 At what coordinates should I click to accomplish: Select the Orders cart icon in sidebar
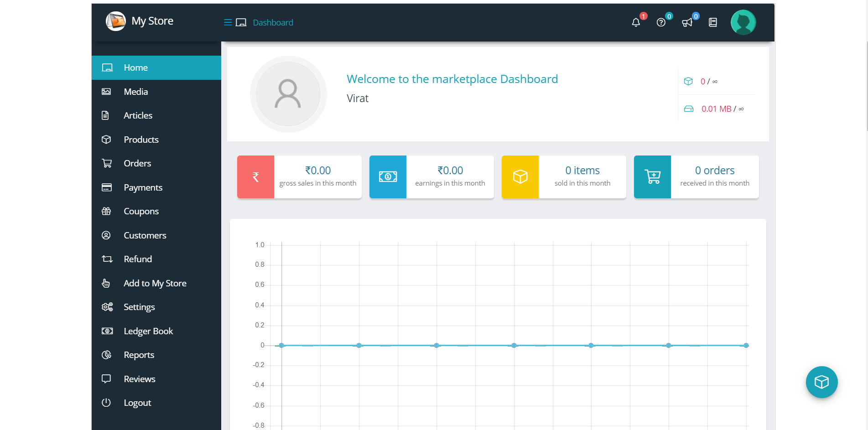pyautogui.click(x=106, y=163)
